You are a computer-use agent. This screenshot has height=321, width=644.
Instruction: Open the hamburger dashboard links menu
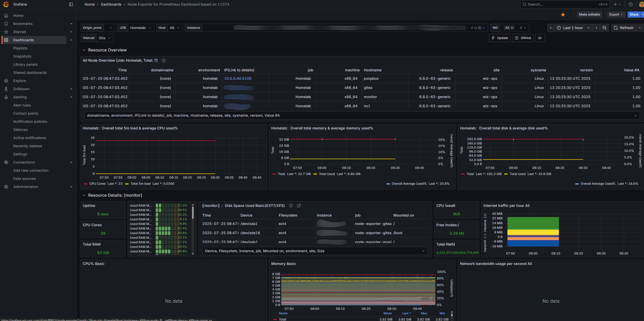[x=540, y=38]
